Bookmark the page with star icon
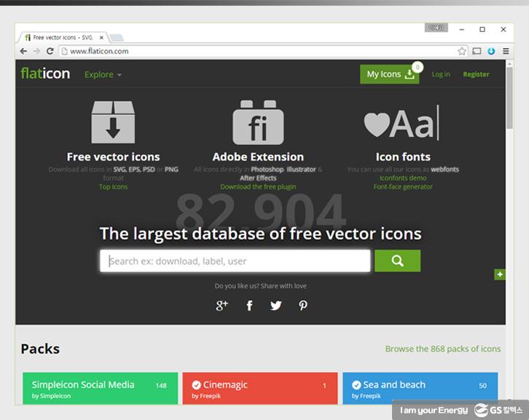The height and width of the screenshot is (420, 529). pos(461,52)
